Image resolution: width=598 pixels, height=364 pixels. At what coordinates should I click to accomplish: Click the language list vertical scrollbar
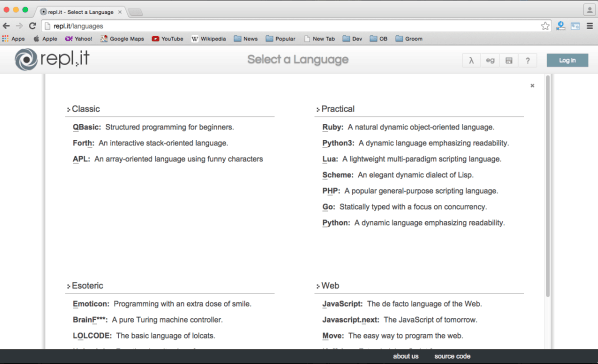(x=548, y=186)
